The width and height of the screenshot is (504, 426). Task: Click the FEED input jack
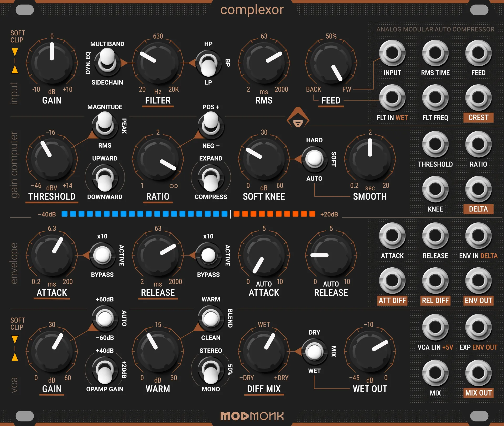478,53
